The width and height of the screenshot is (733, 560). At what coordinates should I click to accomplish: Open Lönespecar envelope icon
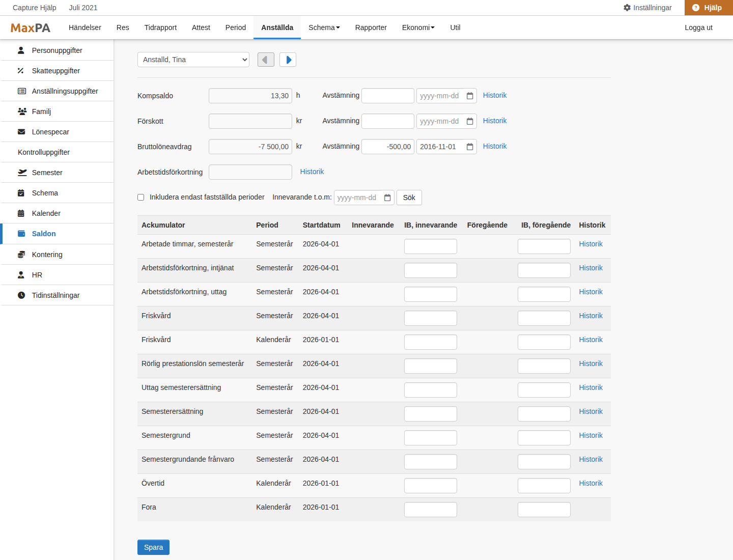[x=21, y=132]
